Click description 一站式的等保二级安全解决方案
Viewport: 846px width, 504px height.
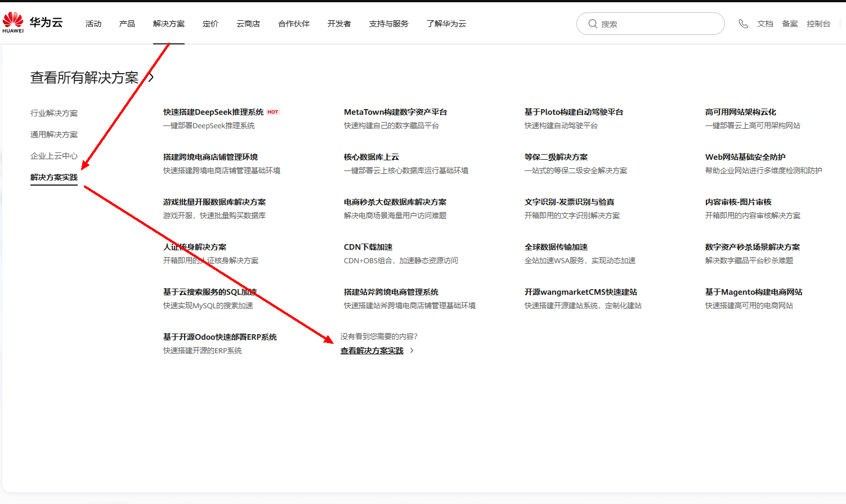tap(576, 170)
